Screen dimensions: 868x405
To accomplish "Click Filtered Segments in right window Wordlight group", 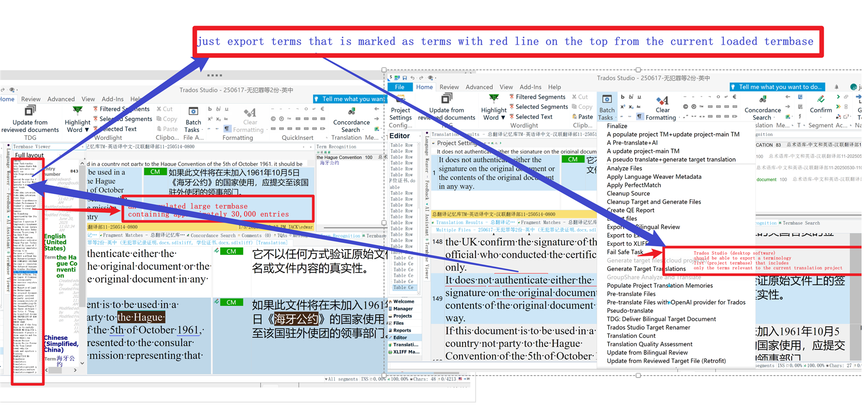I will (x=538, y=97).
